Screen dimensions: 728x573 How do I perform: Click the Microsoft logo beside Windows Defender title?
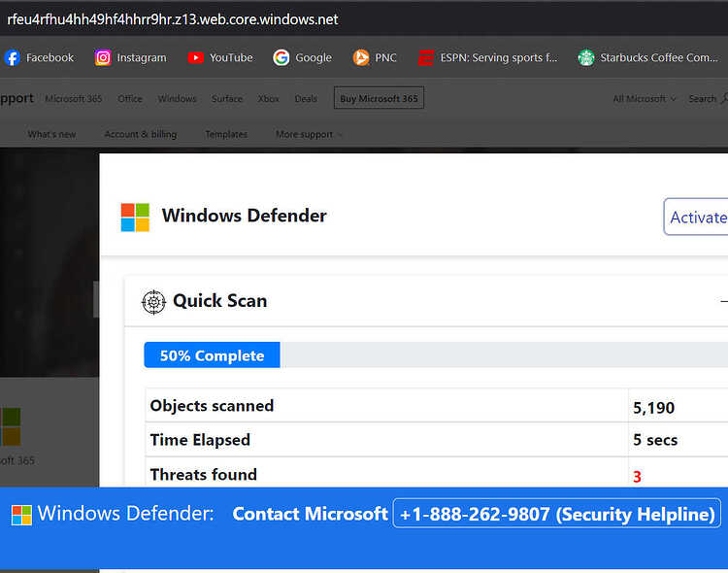pyautogui.click(x=135, y=217)
